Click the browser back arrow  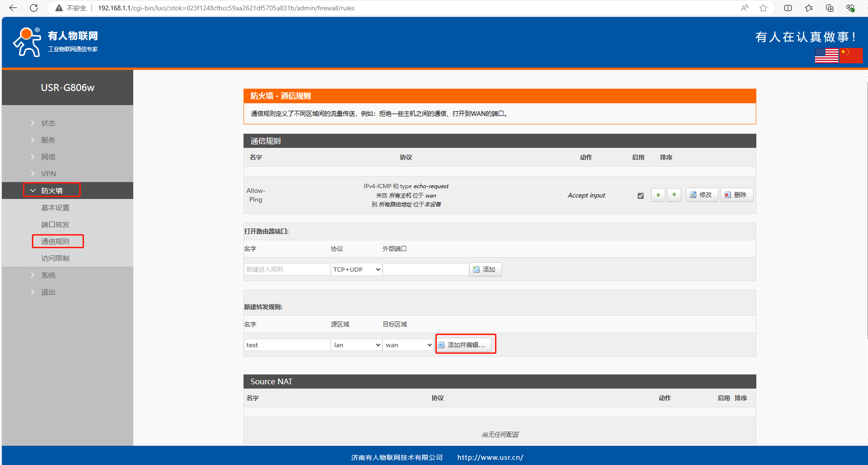point(13,8)
